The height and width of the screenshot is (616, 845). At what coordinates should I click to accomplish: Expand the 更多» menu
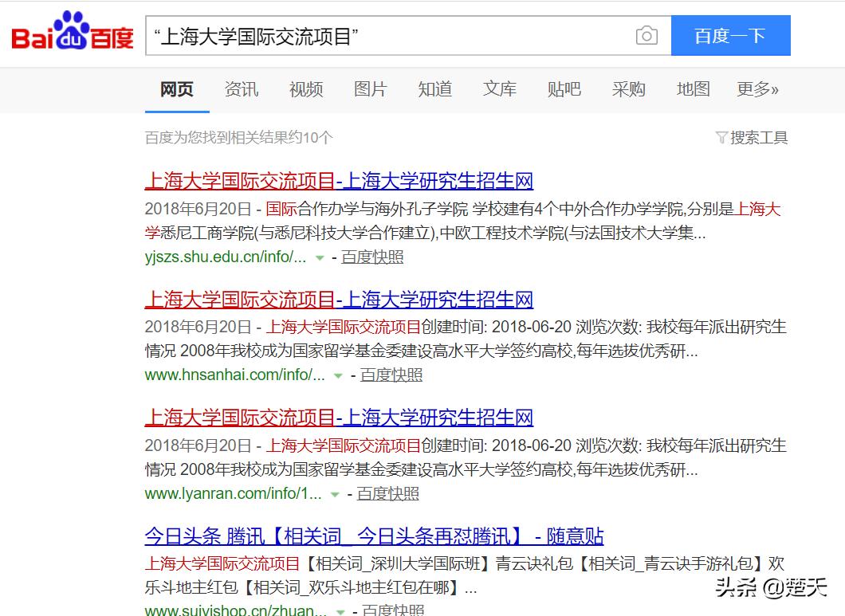(x=757, y=89)
